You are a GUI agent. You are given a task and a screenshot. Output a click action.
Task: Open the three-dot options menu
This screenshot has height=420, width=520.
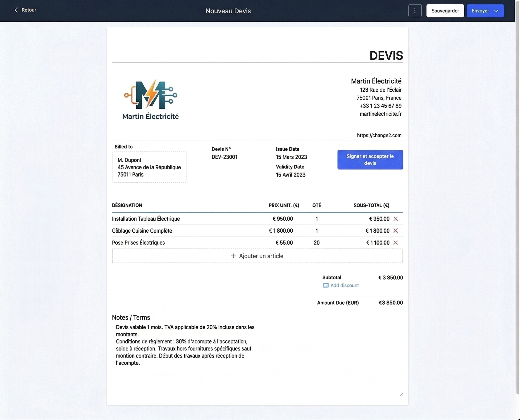click(415, 11)
